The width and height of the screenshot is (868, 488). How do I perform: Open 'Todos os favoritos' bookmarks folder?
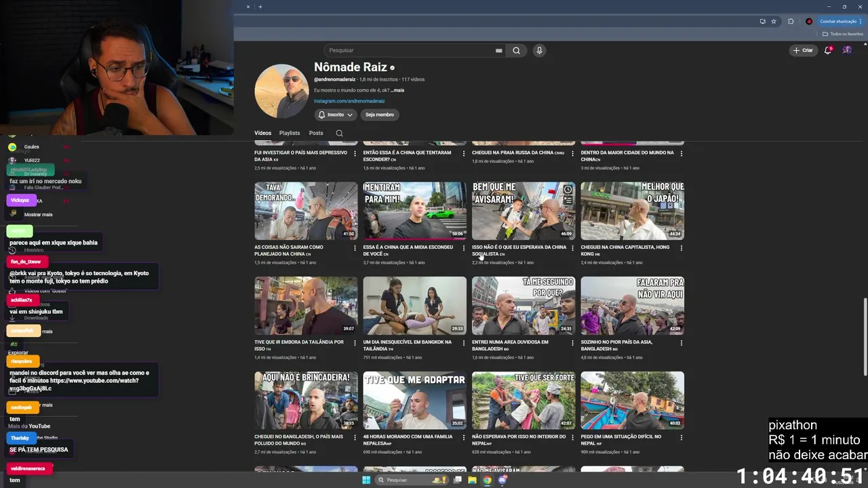coord(843,34)
